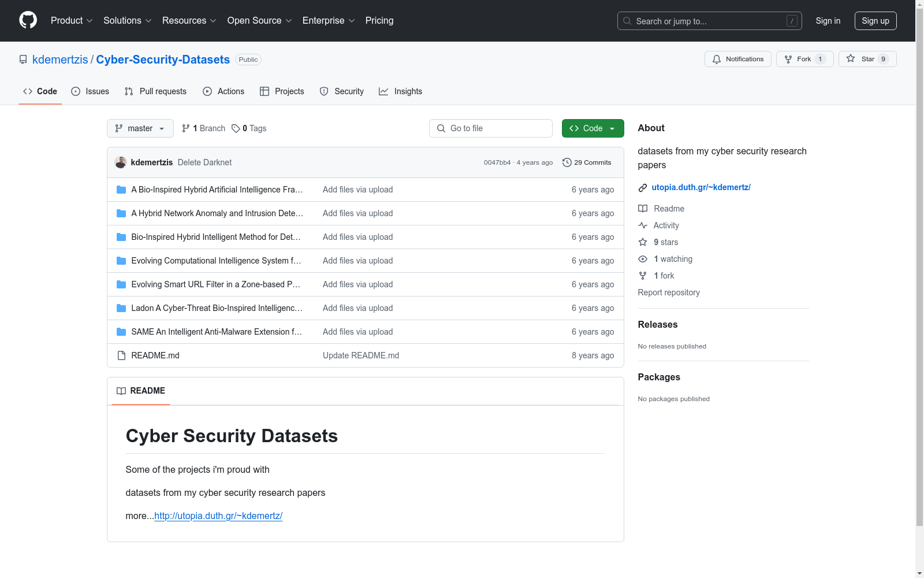The height and width of the screenshot is (578, 924).
Task: Click the branch icon next to 1 Branch
Action: 186,128
